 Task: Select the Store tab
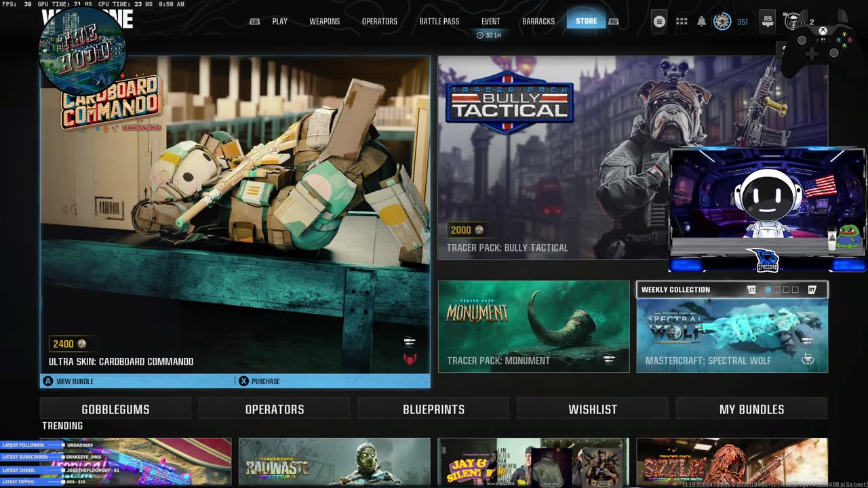click(x=586, y=21)
